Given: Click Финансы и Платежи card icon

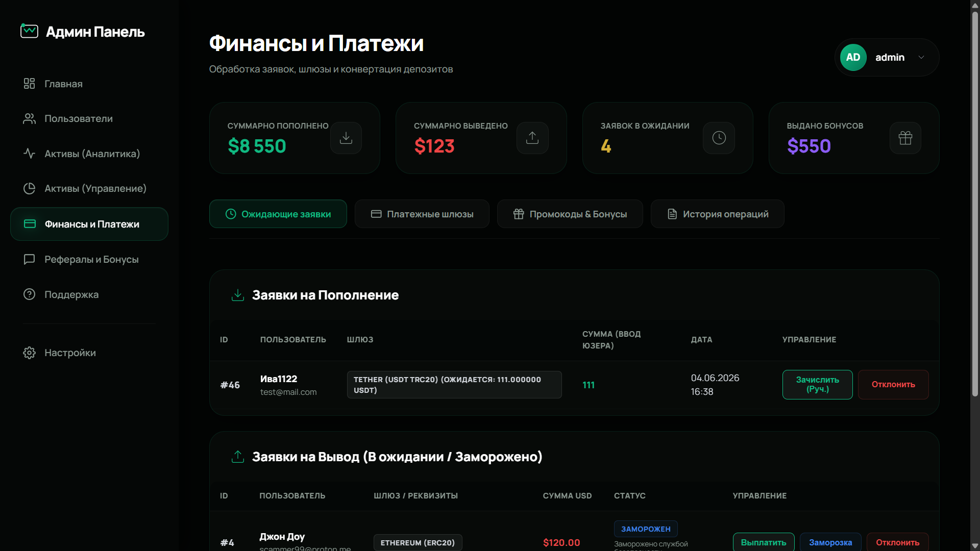Looking at the screenshot, I should (30, 224).
